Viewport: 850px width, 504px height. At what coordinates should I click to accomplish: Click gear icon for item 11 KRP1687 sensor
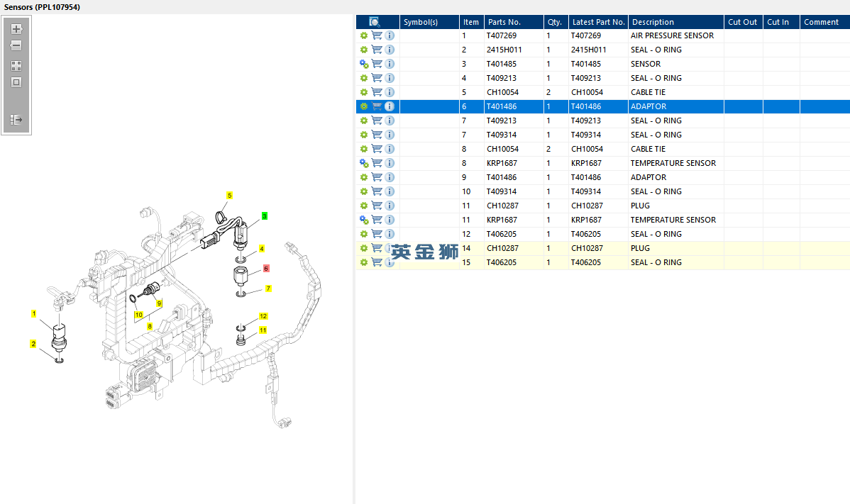pyautogui.click(x=364, y=220)
